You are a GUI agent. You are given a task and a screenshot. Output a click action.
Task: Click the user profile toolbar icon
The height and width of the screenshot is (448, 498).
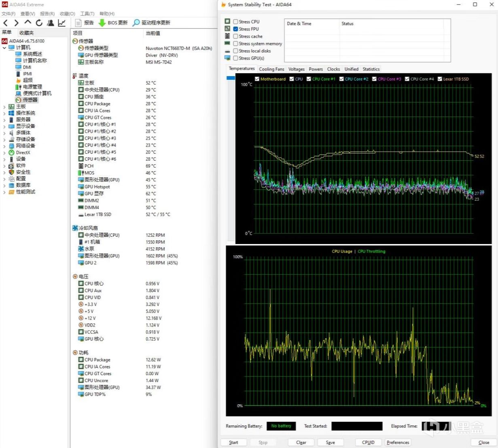point(51,23)
